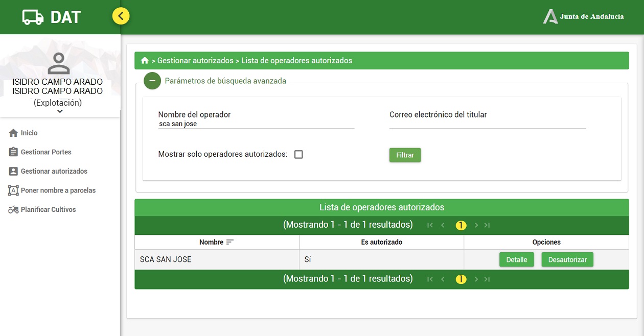The image size is (644, 336).
Task: Open Gestionar Portes menu item
Action: [x=46, y=152]
